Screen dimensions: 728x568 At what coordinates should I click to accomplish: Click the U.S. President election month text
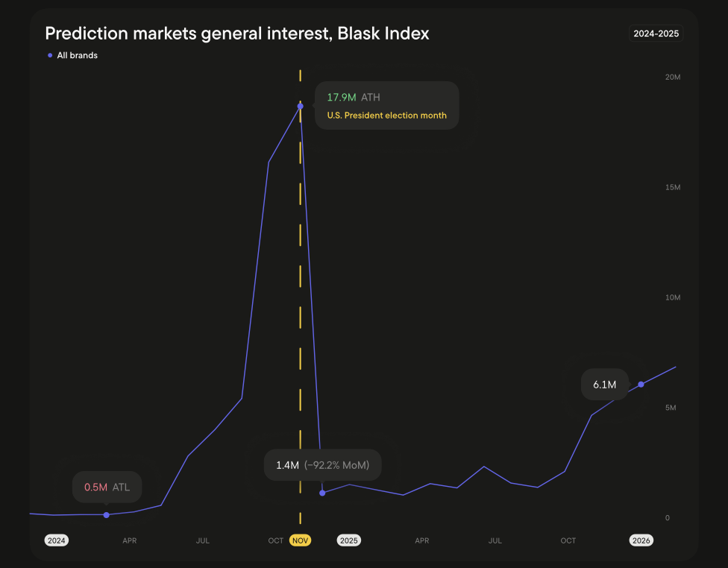[x=386, y=116]
